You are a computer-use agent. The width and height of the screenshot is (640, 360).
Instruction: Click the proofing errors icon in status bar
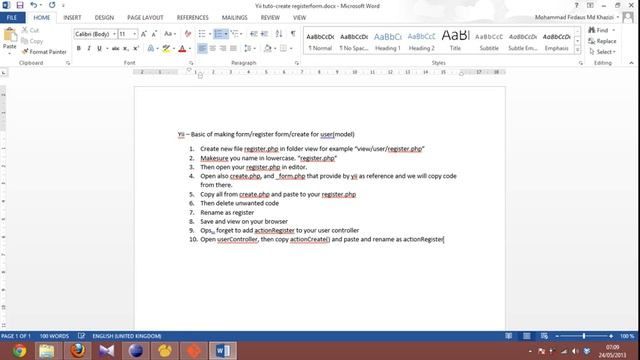81,336
